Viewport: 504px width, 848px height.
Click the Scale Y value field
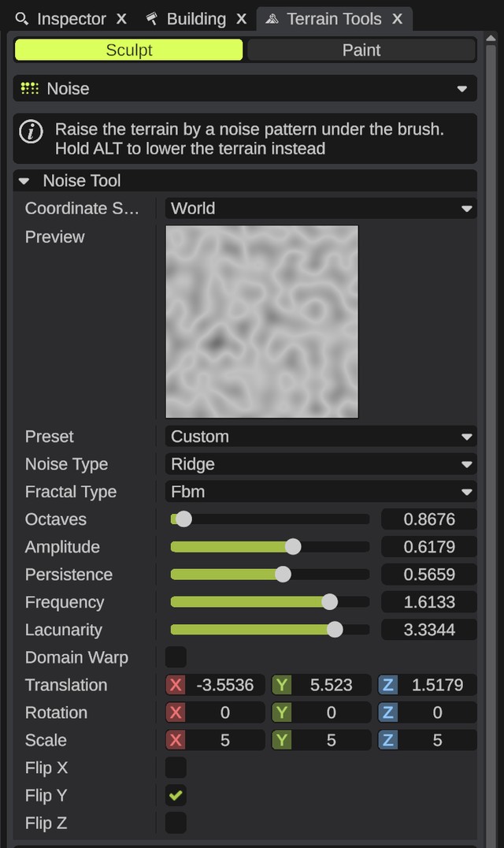(331, 740)
